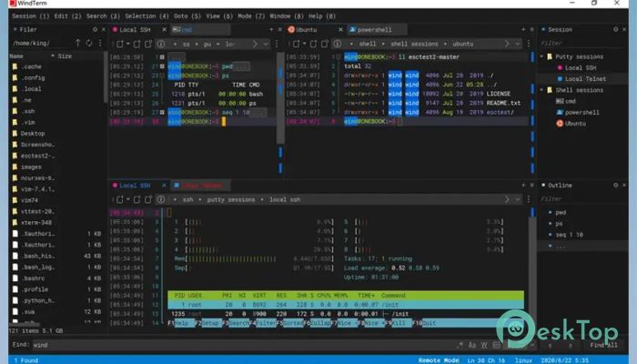Add new tab in Ubuntu terminal group

point(523,30)
